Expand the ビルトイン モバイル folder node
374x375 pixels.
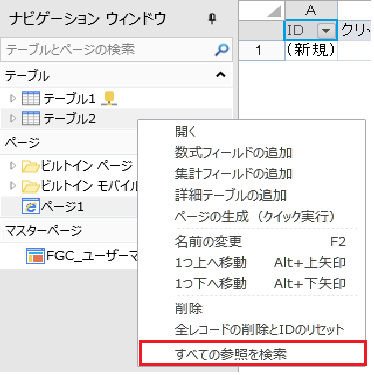13,186
